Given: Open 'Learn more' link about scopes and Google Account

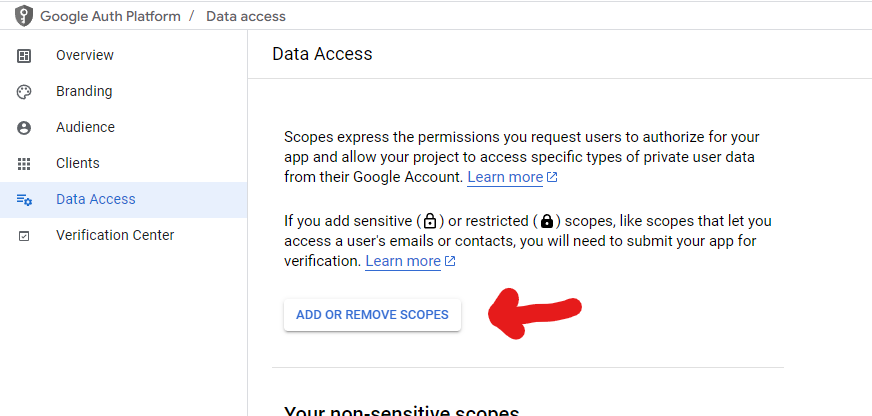Looking at the screenshot, I should click(505, 177).
